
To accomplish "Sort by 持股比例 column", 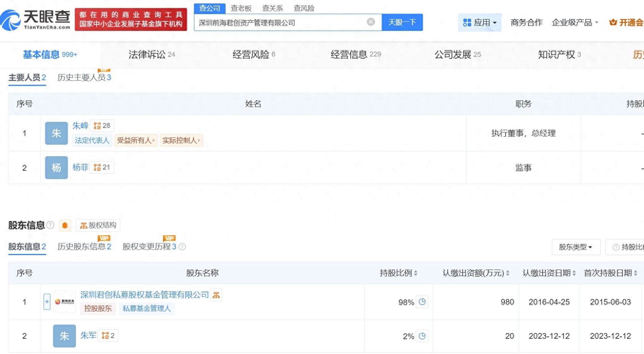I will pyautogui.click(x=399, y=273).
